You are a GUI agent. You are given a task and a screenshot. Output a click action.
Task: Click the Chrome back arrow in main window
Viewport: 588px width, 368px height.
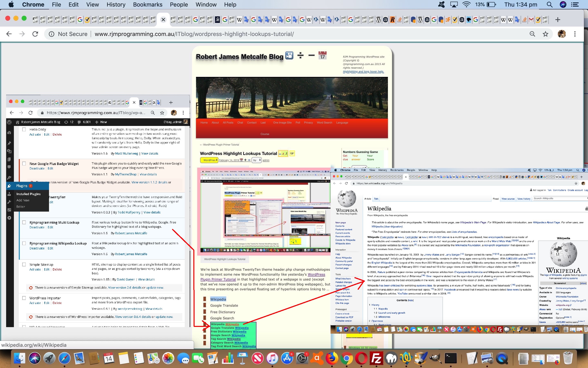9,34
